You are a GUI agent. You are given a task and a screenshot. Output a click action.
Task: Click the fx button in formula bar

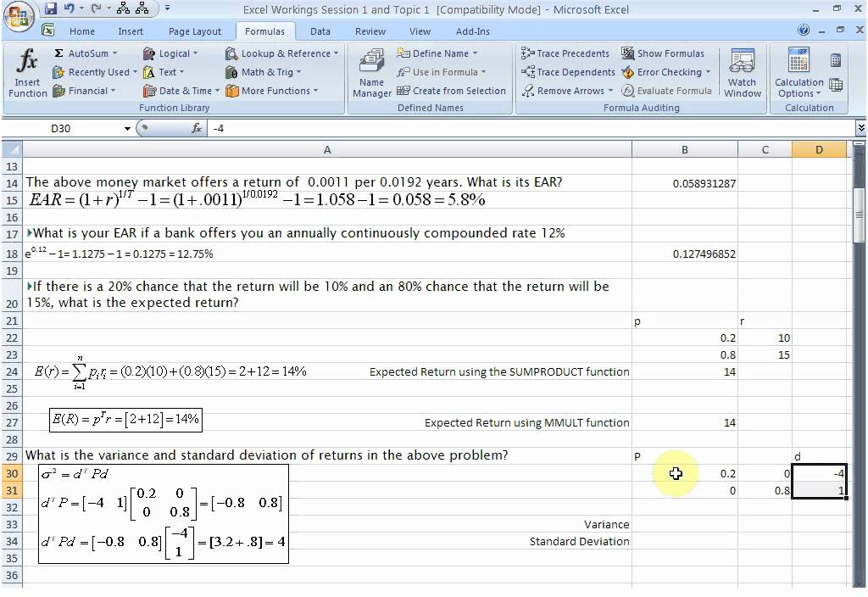click(197, 129)
